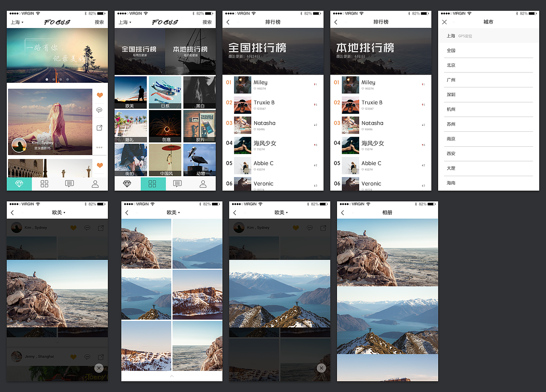Collapse the photo grid using the bottom up-chevron
Viewport: 546px width, 392px height.
pyautogui.click(x=172, y=376)
